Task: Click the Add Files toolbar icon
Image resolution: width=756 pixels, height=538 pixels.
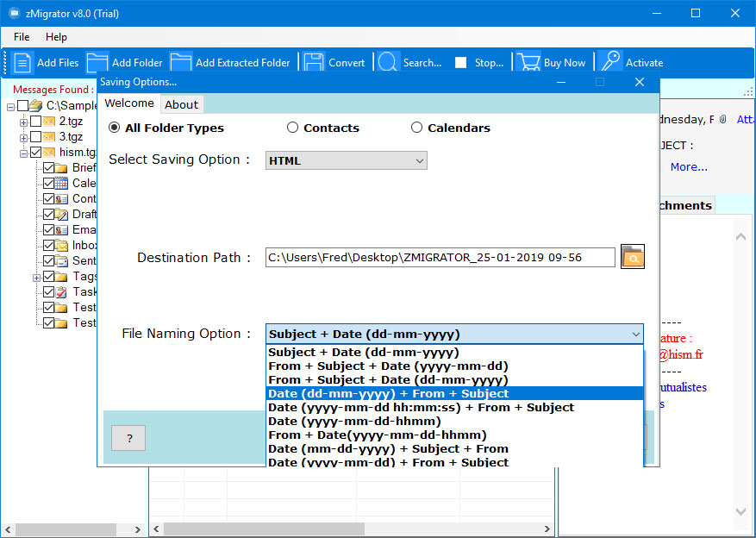Action: pos(22,63)
